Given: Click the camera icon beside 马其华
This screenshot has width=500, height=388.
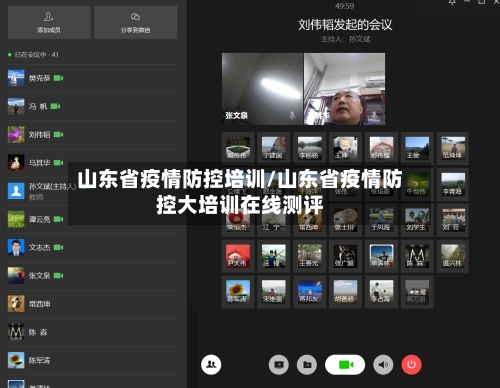Looking at the screenshot, I should coord(59,163).
